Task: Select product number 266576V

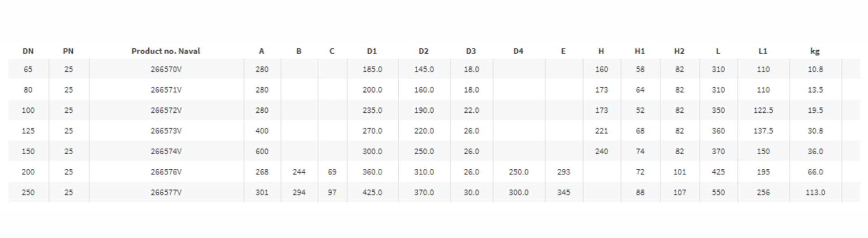Action: pyautogui.click(x=166, y=172)
